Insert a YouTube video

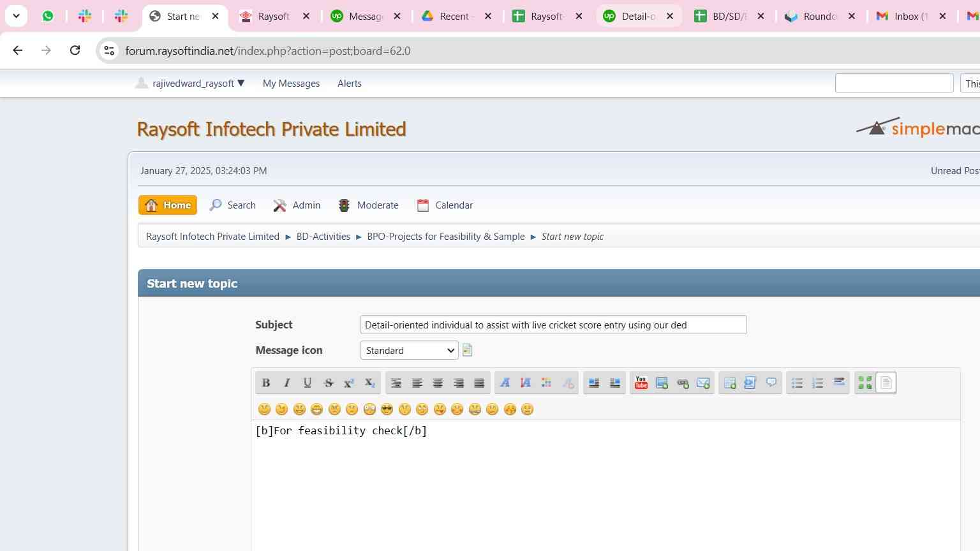[x=641, y=383]
